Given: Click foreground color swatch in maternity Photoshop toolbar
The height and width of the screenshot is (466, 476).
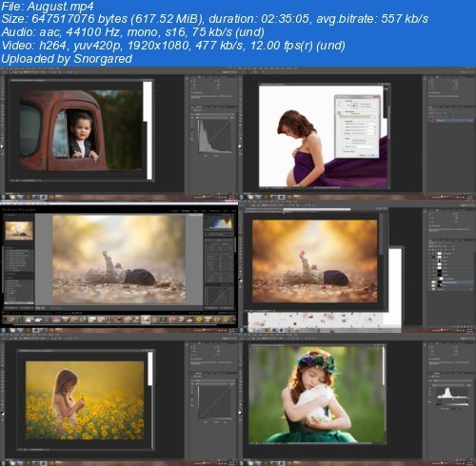Looking at the screenshot, I should 240,146.
